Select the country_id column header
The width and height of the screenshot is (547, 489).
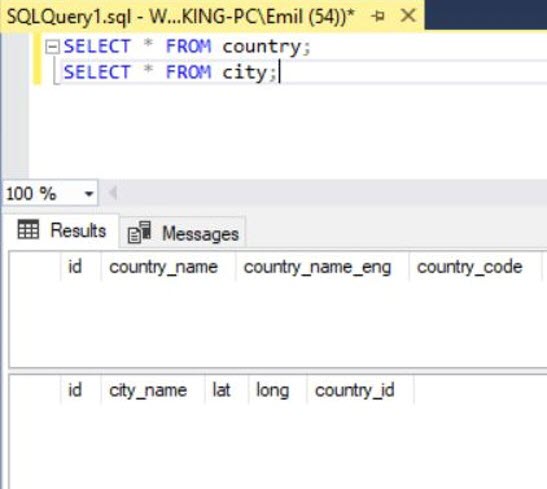click(360, 390)
